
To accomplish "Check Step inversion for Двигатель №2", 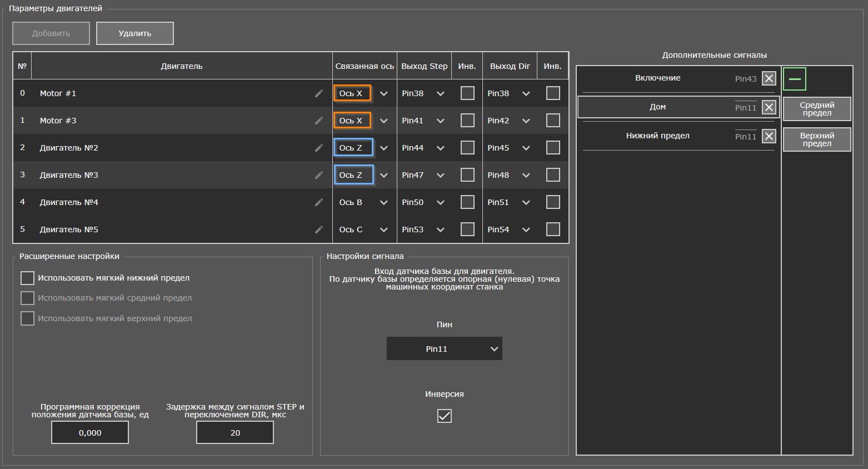I will coord(467,148).
